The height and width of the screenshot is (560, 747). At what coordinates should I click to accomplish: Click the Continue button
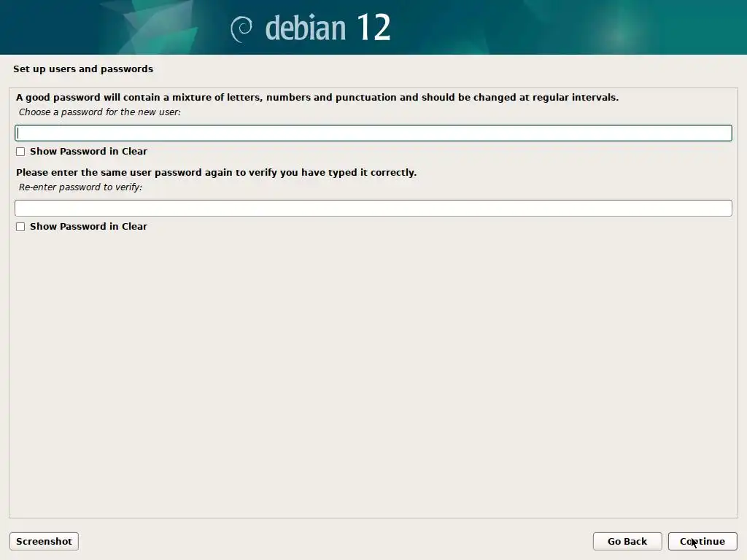pyautogui.click(x=703, y=542)
